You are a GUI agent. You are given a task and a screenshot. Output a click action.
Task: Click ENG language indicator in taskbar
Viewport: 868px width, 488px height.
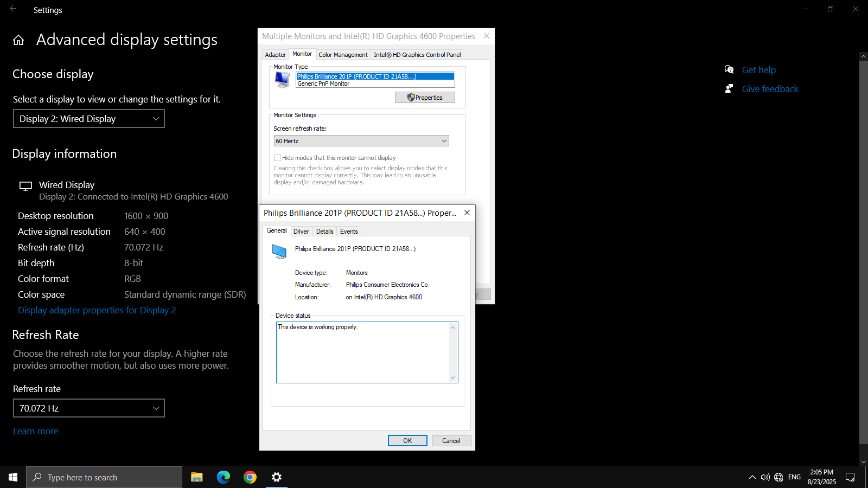(794, 477)
